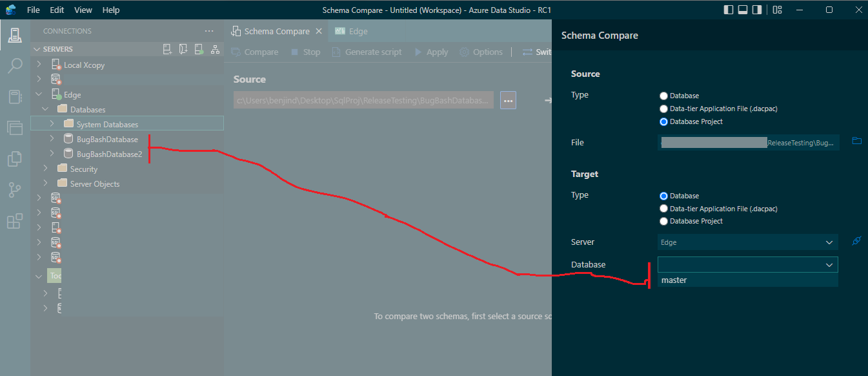Open the View menu
Viewport: 868px width, 376px height.
[83, 10]
